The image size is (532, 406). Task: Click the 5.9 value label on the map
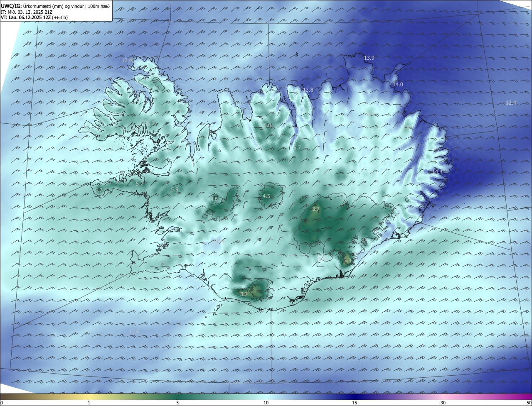(175, 190)
